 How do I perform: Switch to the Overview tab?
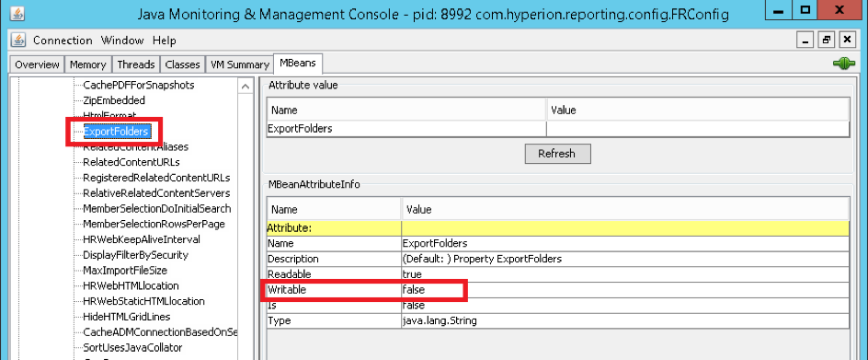click(37, 64)
